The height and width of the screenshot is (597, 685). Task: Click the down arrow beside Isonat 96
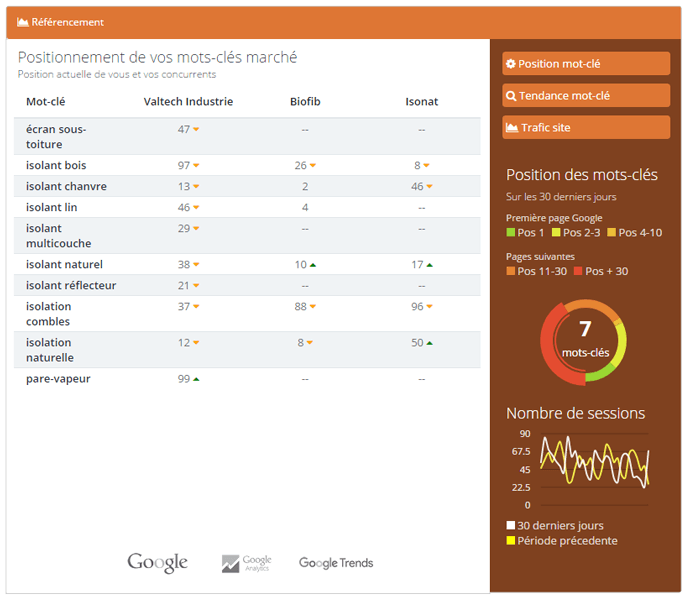pyautogui.click(x=429, y=307)
